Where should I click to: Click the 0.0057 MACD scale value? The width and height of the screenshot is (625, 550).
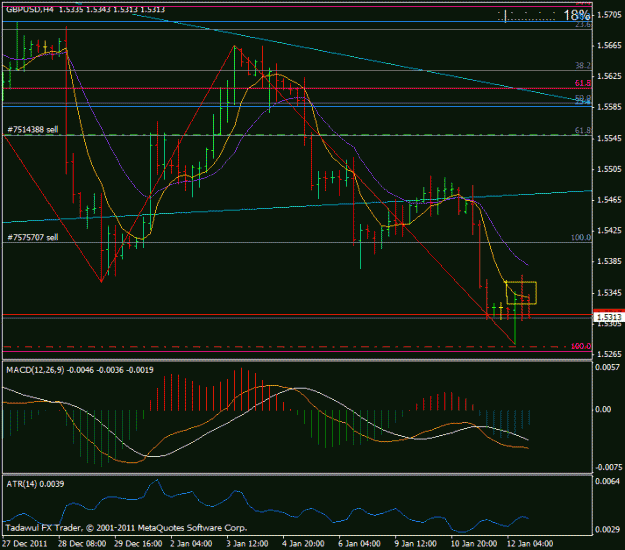tap(609, 367)
